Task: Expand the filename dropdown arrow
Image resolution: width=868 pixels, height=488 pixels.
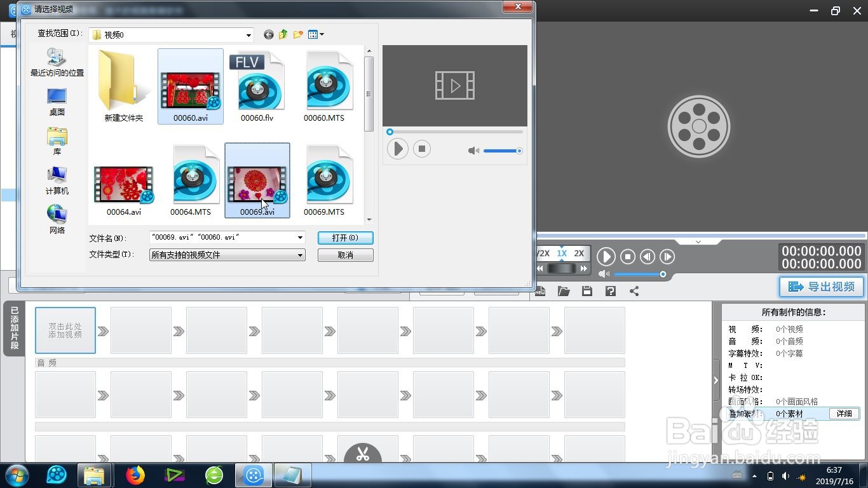Action: [x=301, y=237]
